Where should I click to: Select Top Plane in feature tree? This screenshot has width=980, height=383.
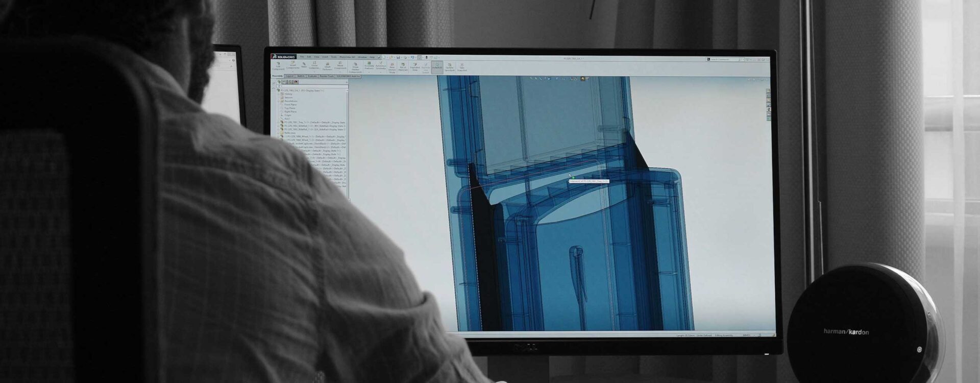pyautogui.click(x=289, y=108)
